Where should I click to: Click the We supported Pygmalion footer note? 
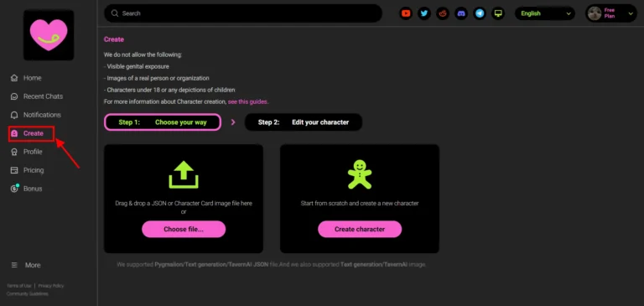pos(272,265)
